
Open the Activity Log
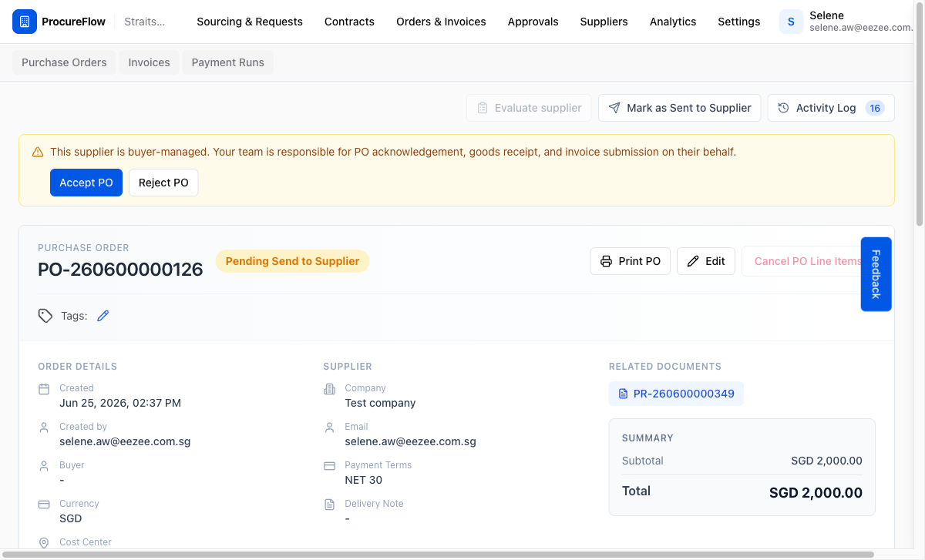click(831, 108)
